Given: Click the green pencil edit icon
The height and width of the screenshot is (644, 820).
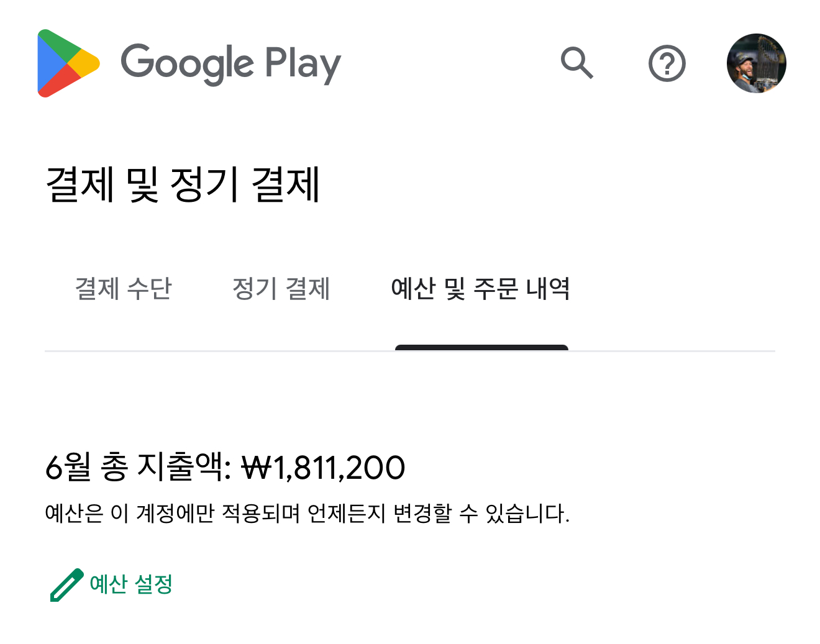Looking at the screenshot, I should [x=66, y=585].
